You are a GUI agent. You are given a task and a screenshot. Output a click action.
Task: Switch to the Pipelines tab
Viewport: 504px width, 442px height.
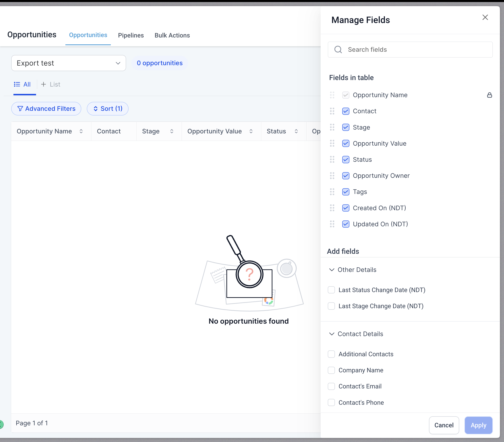[x=131, y=35]
